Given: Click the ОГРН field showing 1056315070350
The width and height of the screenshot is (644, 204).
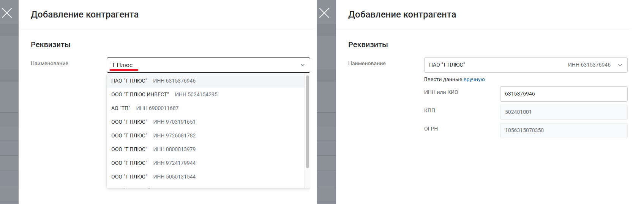Looking at the screenshot, I should tap(563, 131).
